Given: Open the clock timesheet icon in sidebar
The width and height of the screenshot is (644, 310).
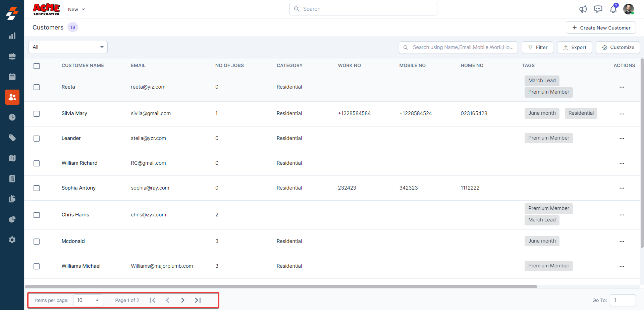Looking at the screenshot, I should pos(12,117).
